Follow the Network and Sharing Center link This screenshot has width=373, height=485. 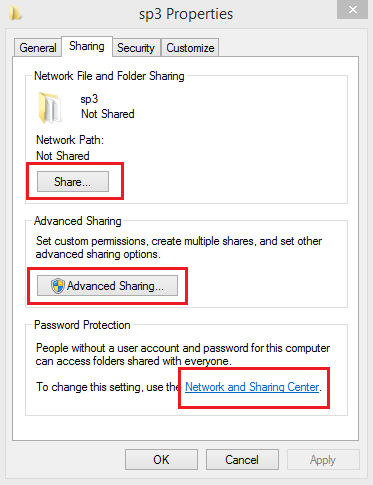tap(252, 387)
